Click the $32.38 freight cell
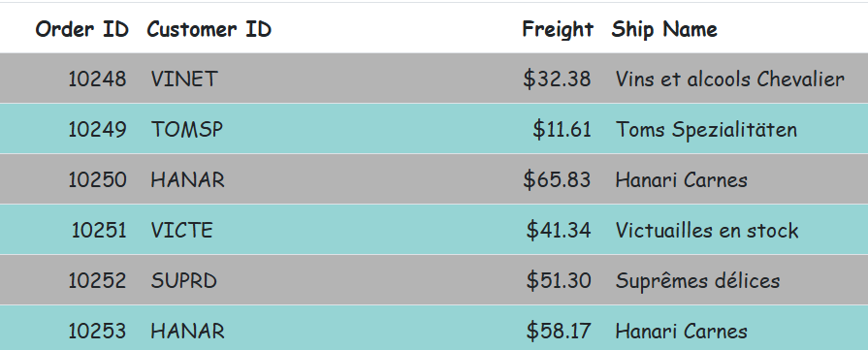The width and height of the screenshot is (868, 350). tap(557, 79)
